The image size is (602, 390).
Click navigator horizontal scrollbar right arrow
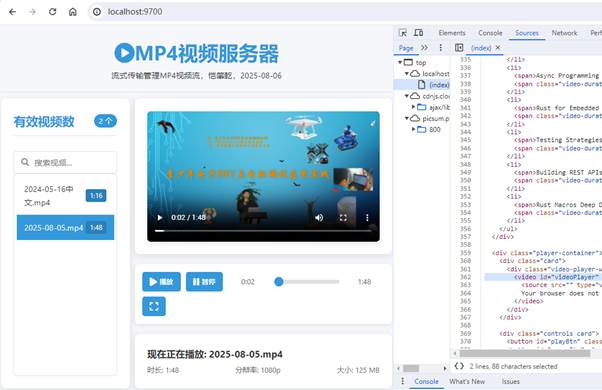(445, 369)
